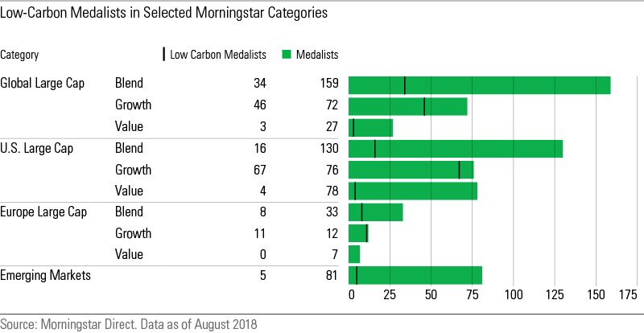
Task: Click the U.S. Large Cap Blend bar
Action: [455, 149]
